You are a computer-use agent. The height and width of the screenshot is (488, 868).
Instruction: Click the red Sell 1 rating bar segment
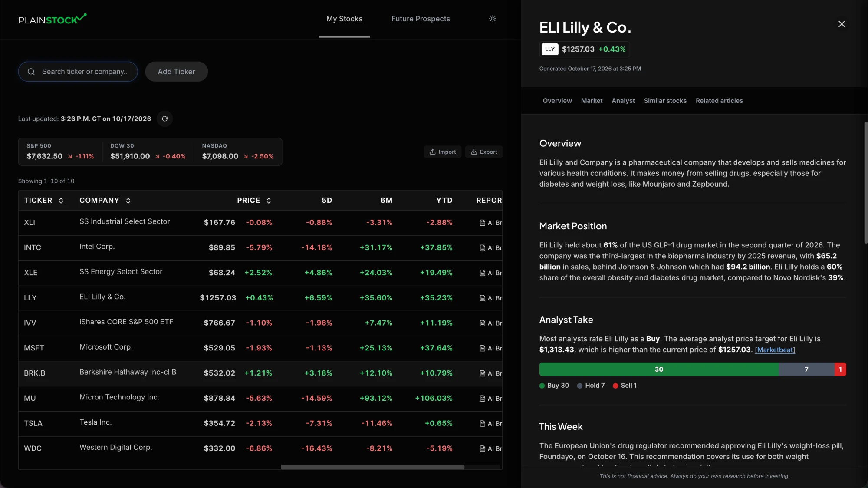click(840, 369)
